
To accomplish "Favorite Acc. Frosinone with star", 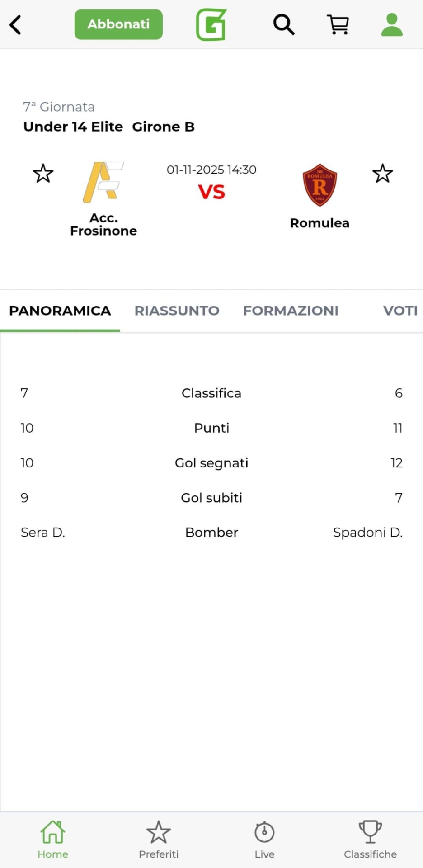I will (43, 174).
